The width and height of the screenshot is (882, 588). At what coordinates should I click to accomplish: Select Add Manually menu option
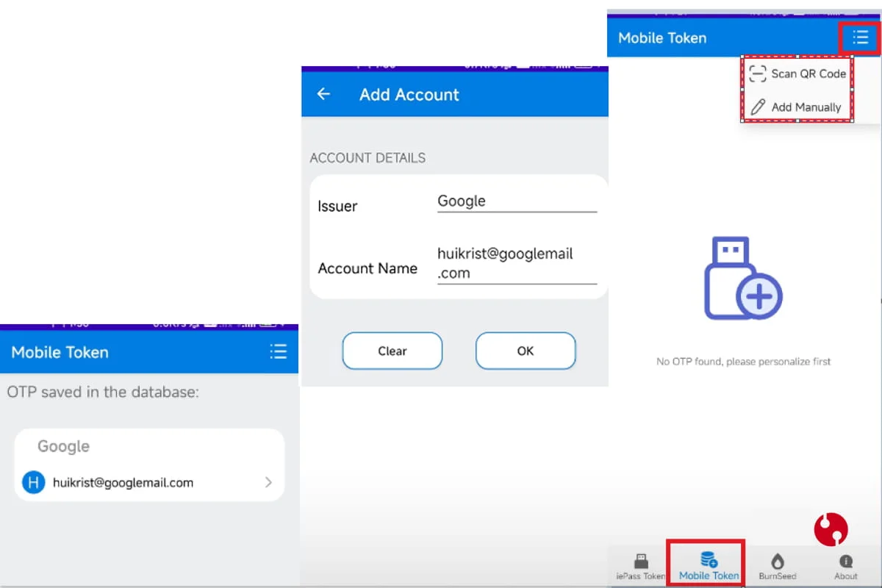click(x=797, y=107)
